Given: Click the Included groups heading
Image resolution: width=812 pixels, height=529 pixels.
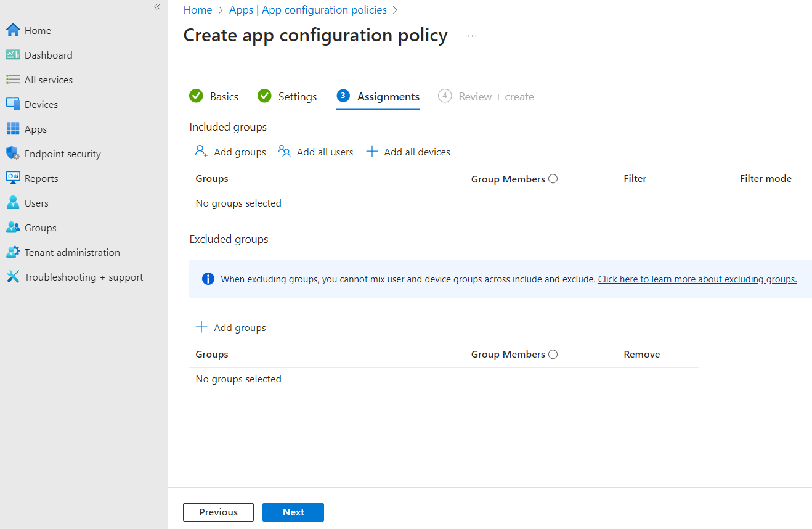Looking at the screenshot, I should coord(228,127).
